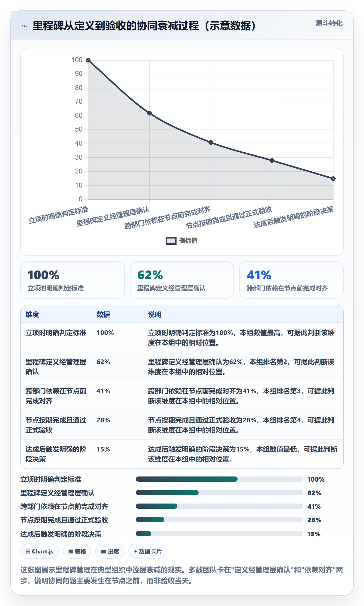This screenshot has height=606, width=364.
Task: Open the 62% data card
Action: pyautogui.click(x=182, y=280)
